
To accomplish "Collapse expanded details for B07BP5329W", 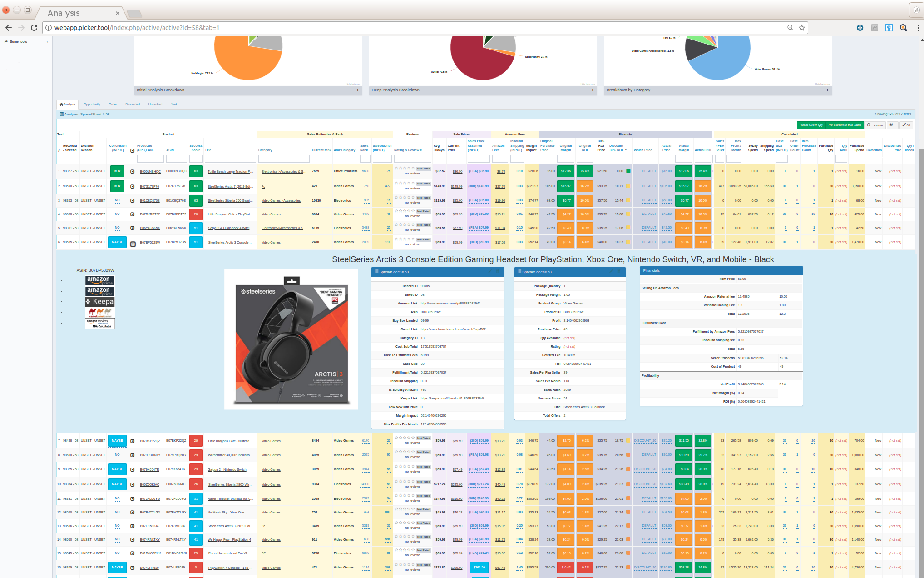I will click(x=133, y=244).
